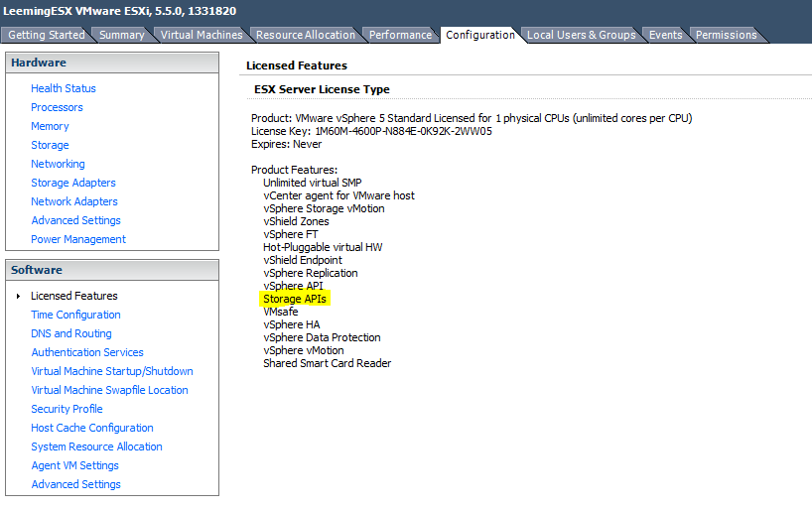Image resolution: width=812 pixels, height=510 pixels.
Task: Click 'Hot-Pluggable virtual HW' feature text
Action: [323, 247]
